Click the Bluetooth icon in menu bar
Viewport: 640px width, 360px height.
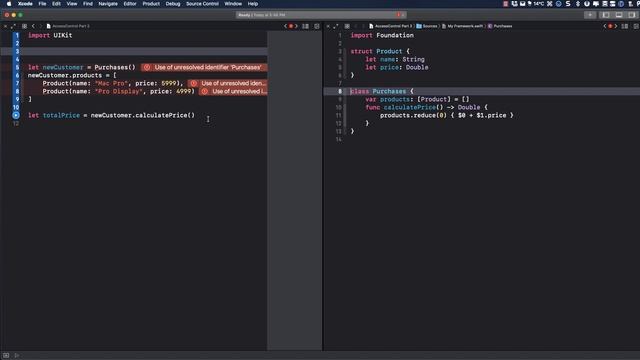point(578,4)
